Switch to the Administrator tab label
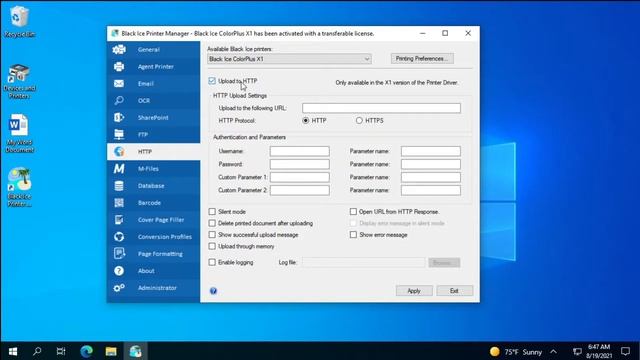Image resolution: width=640 pixels, height=360 pixels. pyautogui.click(x=157, y=288)
